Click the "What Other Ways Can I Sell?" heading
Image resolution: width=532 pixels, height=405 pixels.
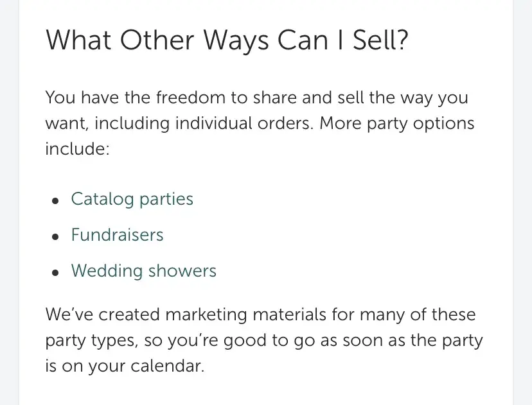[x=227, y=42]
